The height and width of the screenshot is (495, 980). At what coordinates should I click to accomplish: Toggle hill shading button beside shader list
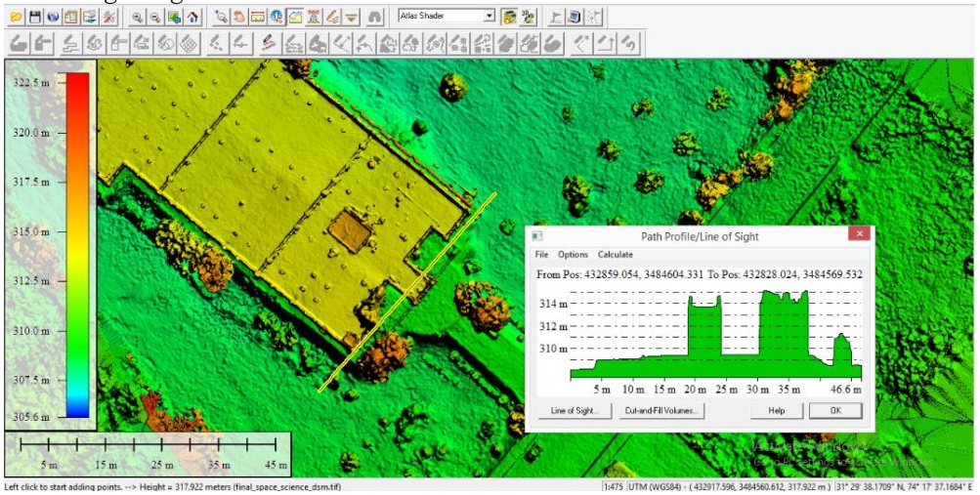click(x=509, y=17)
